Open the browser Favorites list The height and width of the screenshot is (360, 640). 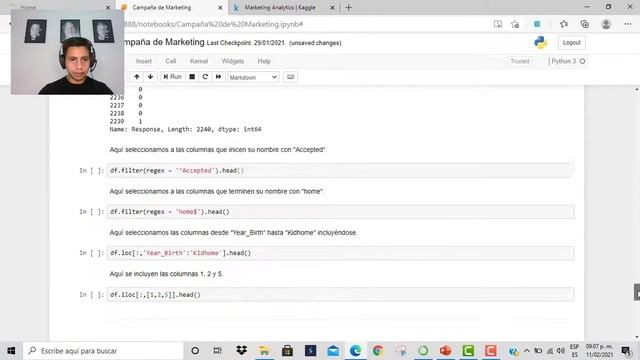coord(564,24)
